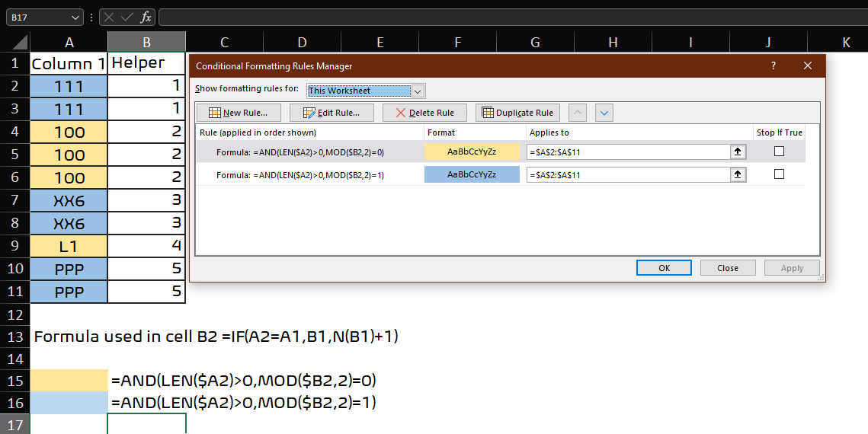This screenshot has height=434, width=868.
Task: Move rule down with arrow button
Action: (x=604, y=113)
